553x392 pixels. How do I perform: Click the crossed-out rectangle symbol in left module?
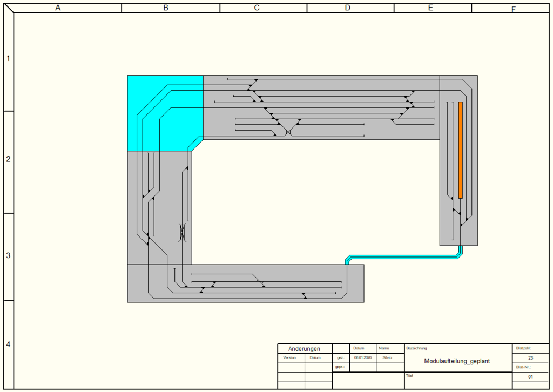(x=182, y=233)
